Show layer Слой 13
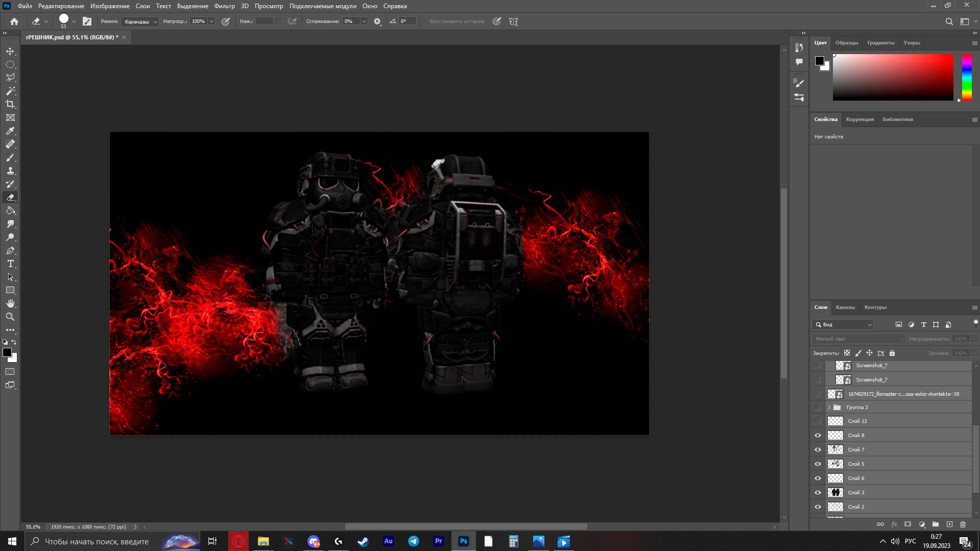This screenshot has height=551, width=980. (818, 421)
